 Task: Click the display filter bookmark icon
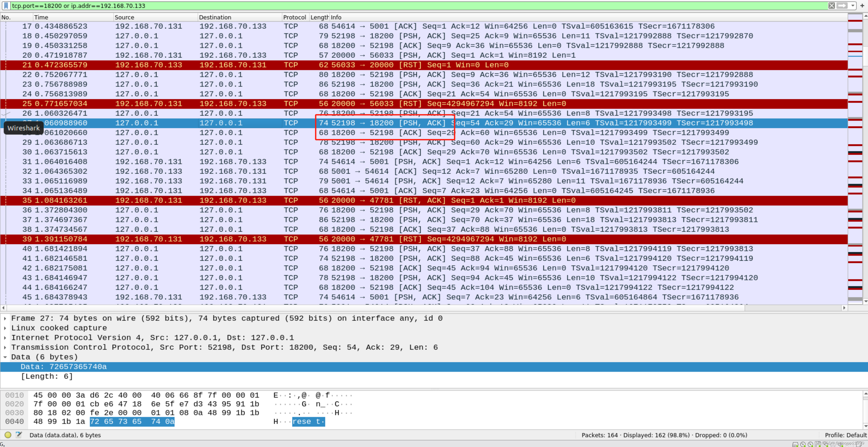6,6
